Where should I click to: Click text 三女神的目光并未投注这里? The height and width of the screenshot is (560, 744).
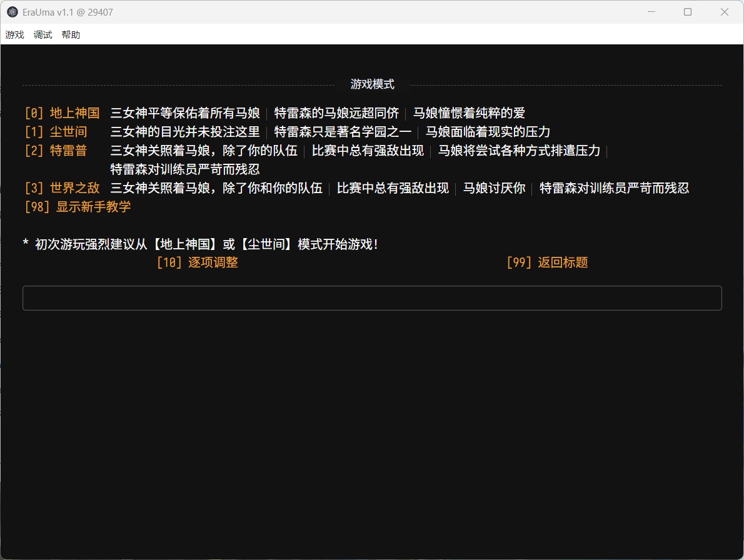coord(185,132)
